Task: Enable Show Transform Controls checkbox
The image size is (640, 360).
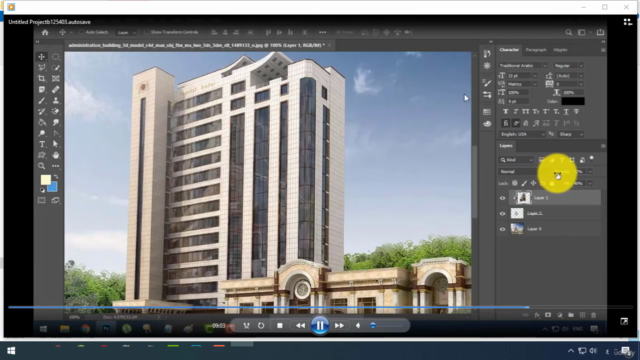Action: coord(147,32)
